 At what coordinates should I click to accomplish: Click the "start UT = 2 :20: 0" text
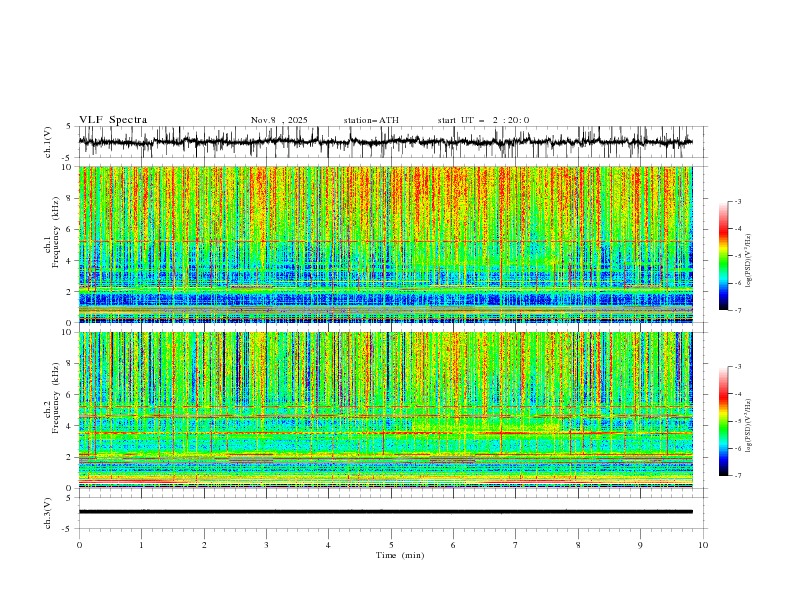click(x=483, y=120)
